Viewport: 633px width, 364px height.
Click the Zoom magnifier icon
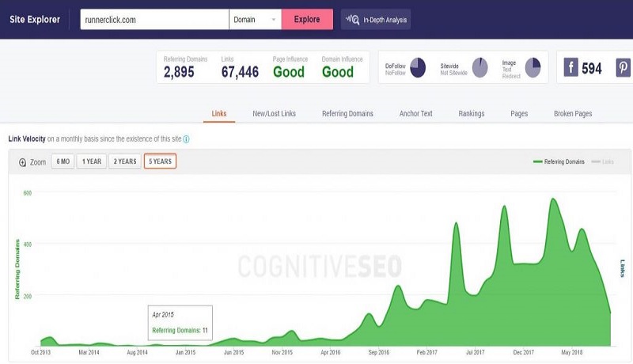(x=23, y=162)
